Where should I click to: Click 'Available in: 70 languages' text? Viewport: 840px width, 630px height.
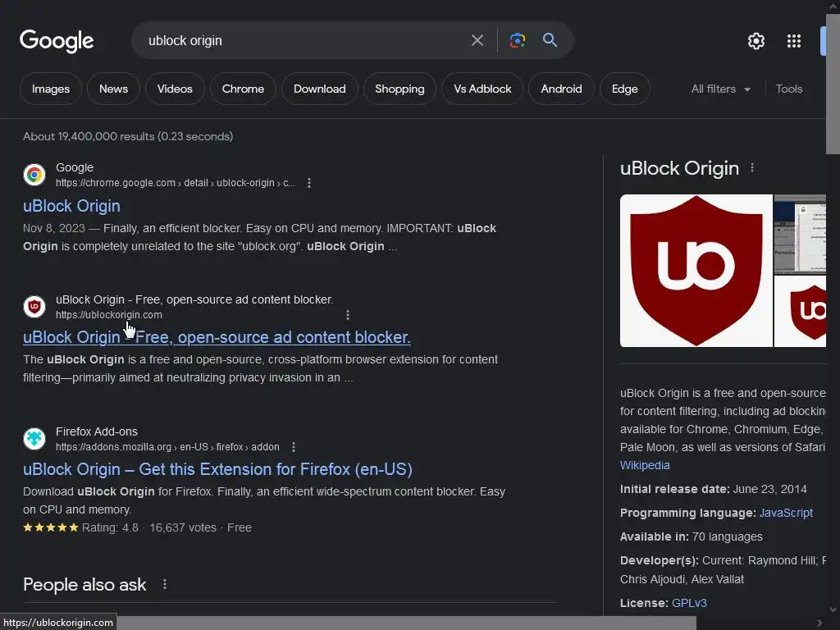point(691,536)
